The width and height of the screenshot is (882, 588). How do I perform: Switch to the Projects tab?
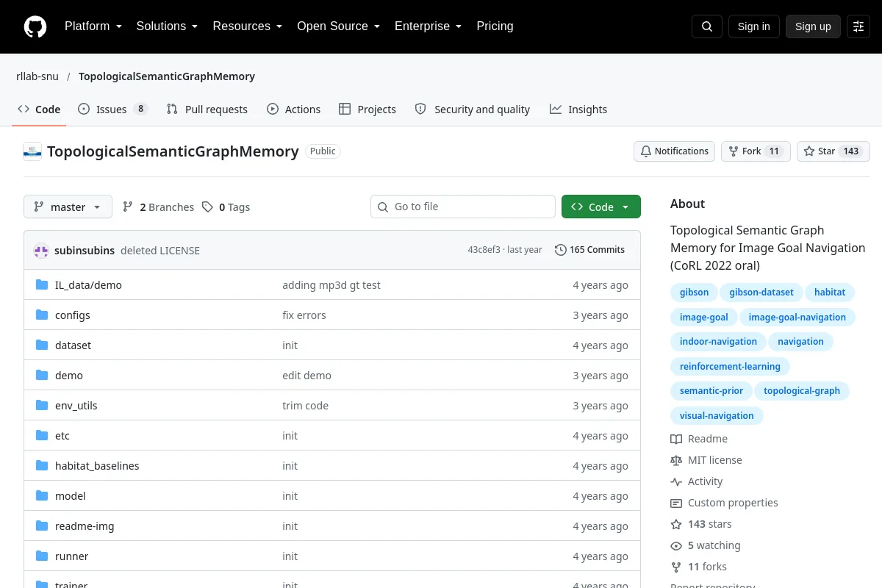[367, 110]
